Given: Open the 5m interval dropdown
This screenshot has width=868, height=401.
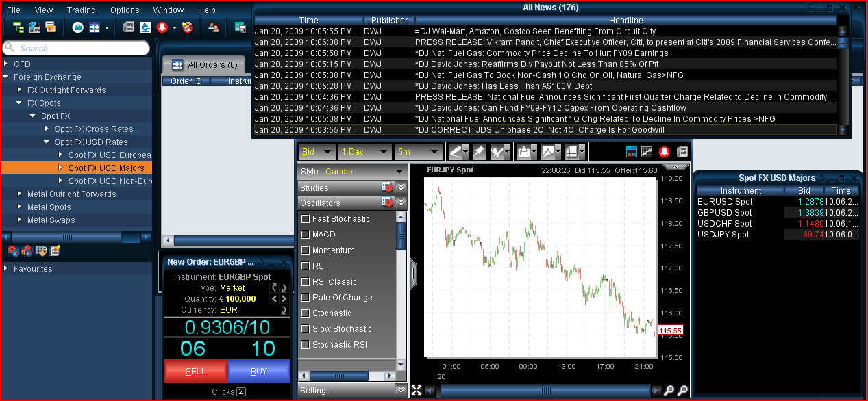Looking at the screenshot, I should 418,152.
